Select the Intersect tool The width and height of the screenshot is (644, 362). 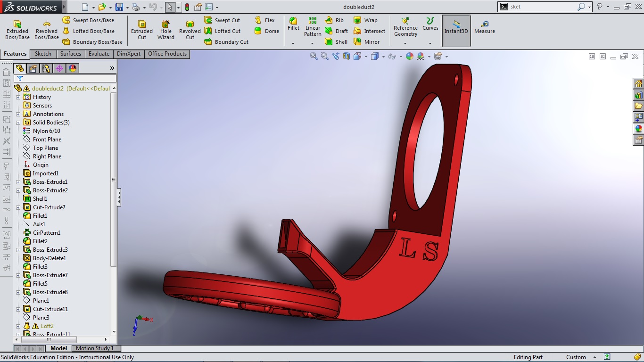pyautogui.click(x=369, y=31)
